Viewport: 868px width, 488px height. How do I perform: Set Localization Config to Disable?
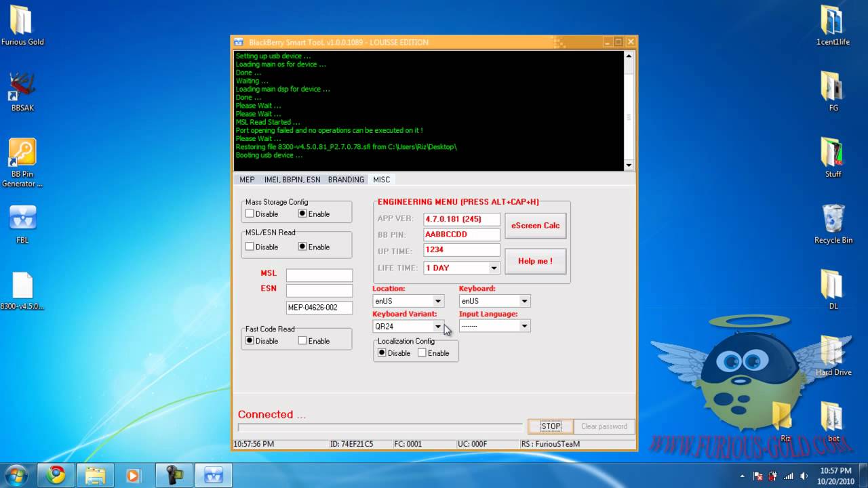pyautogui.click(x=382, y=353)
